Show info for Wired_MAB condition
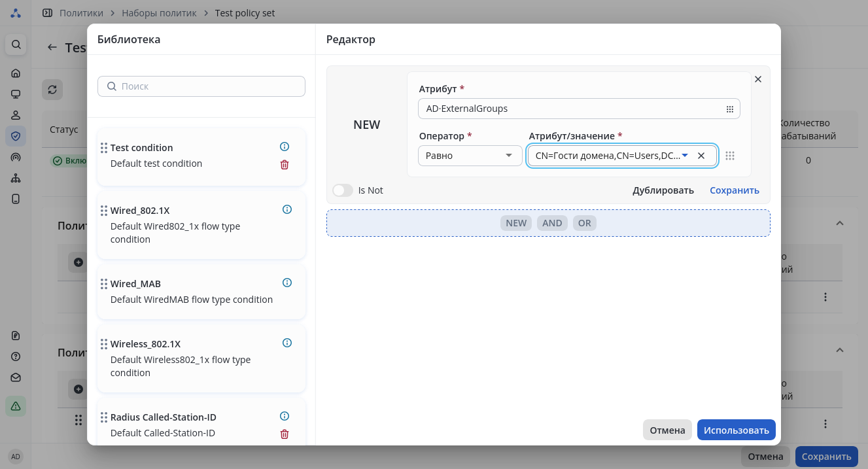Image resolution: width=868 pixels, height=469 pixels. (x=287, y=283)
